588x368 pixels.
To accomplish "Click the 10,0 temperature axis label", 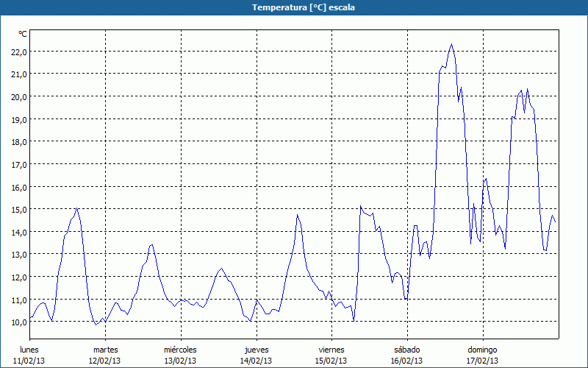I will [18, 322].
